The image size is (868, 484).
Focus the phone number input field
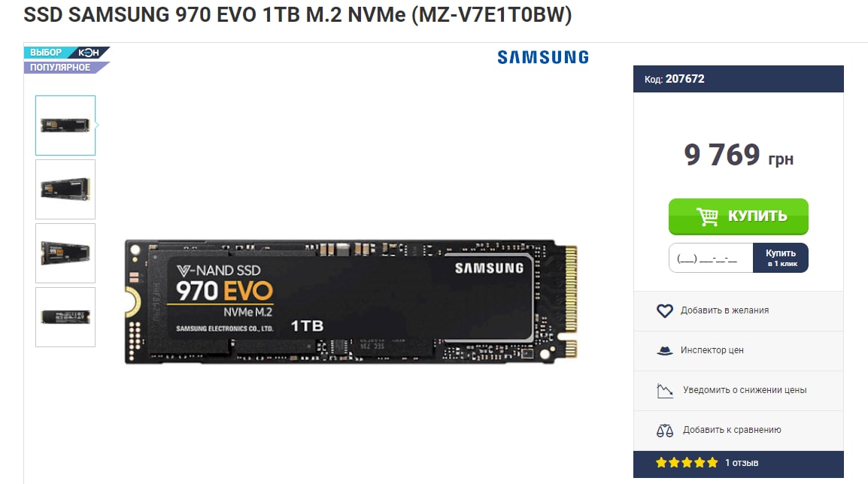711,258
